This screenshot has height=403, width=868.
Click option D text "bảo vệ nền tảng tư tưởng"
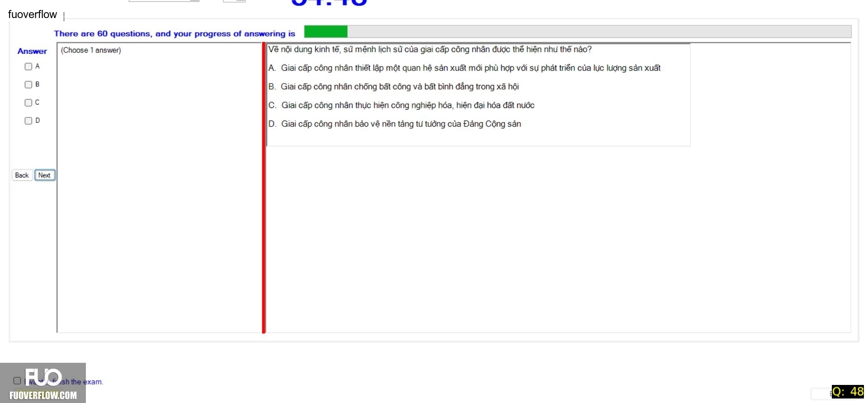[401, 124]
